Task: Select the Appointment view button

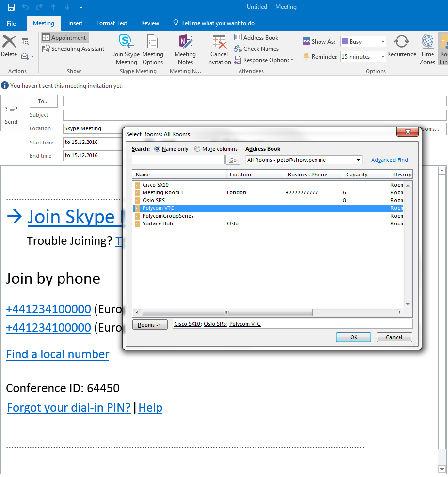Action: click(x=64, y=37)
